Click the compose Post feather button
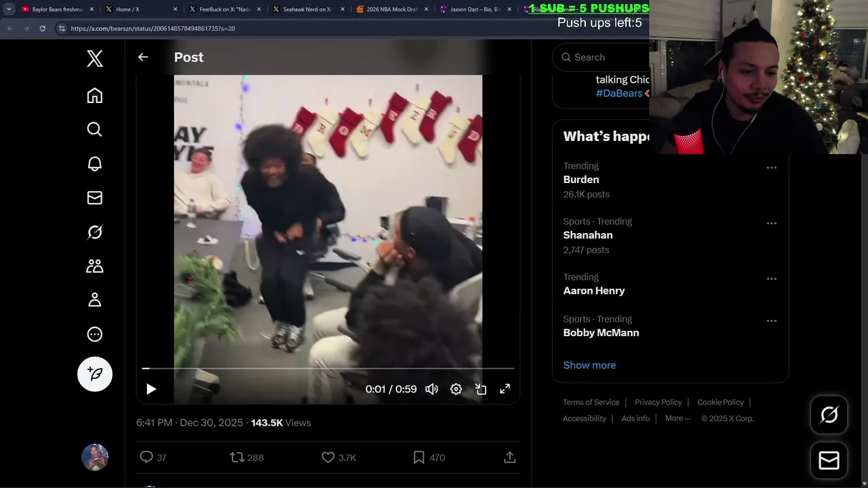This screenshot has height=488, width=868. click(x=95, y=374)
